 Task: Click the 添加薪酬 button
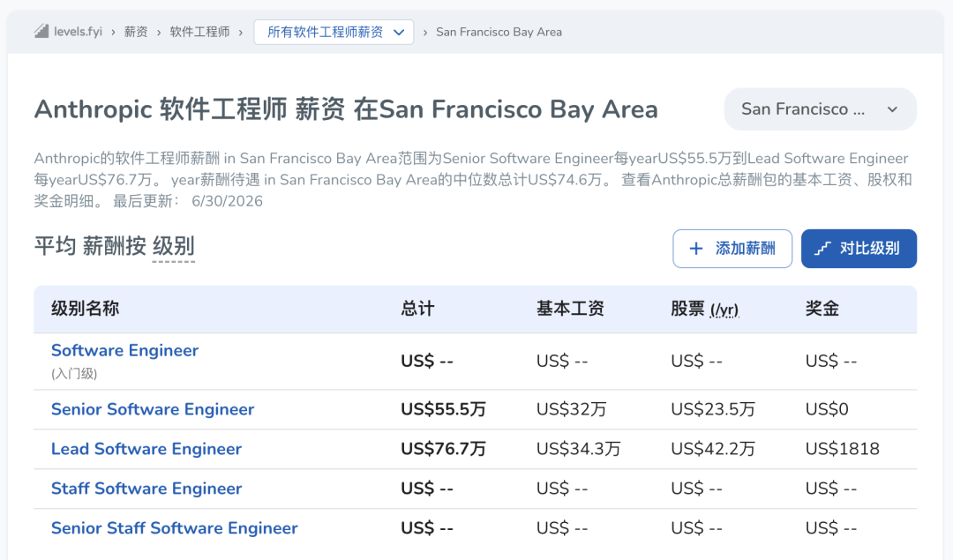click(732, 249)
